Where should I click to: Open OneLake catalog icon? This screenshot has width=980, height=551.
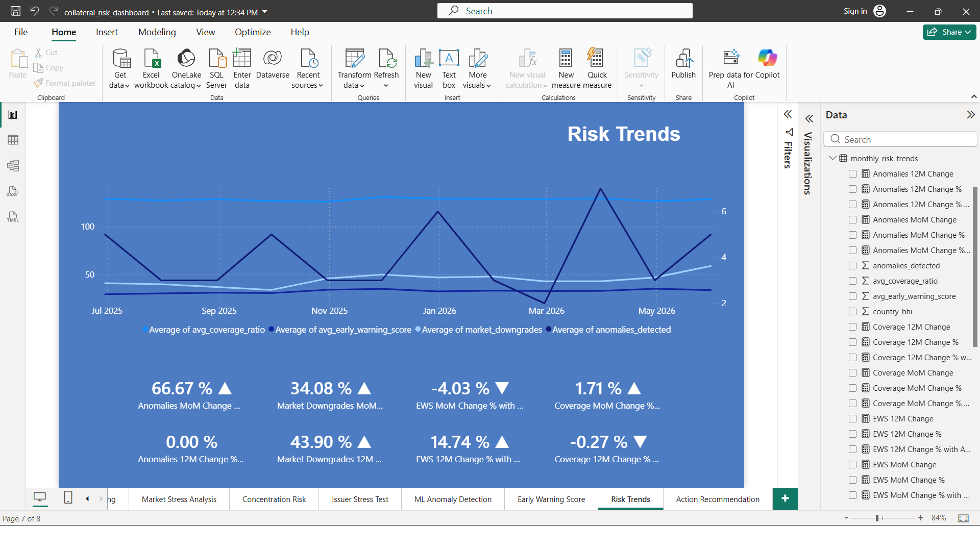pyautogui.click(x=186, y=58)
